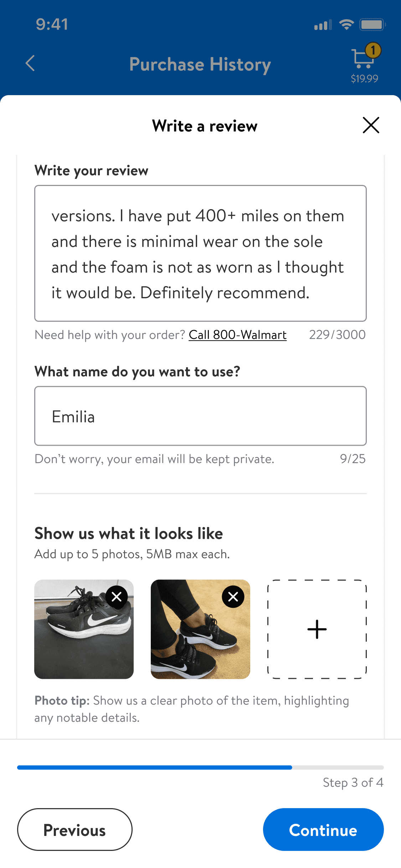Close the Write a review sheet

(371, 125)
